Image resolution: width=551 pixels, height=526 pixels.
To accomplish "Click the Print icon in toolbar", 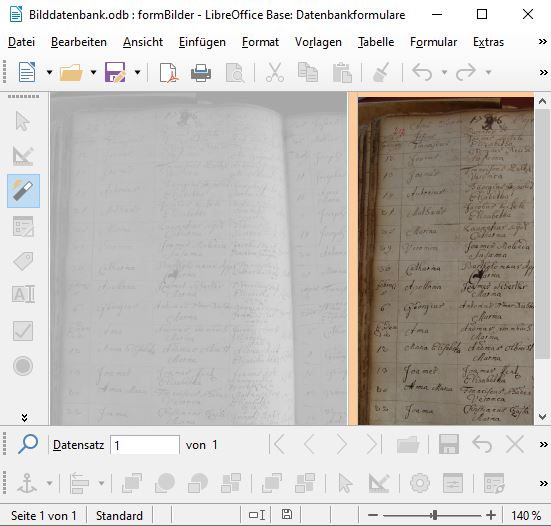I will coord(201,73).
